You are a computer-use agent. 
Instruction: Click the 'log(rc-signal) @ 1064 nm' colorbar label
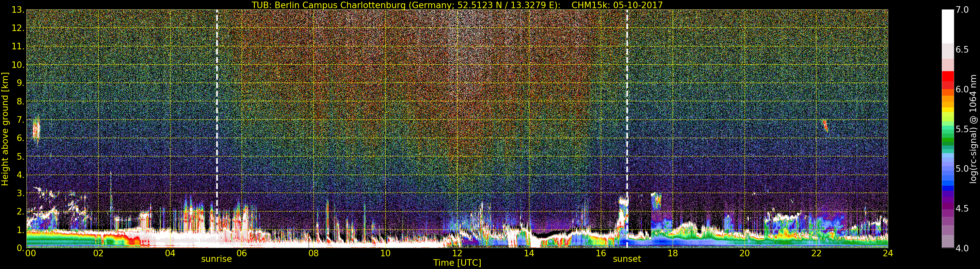[972, 129]
